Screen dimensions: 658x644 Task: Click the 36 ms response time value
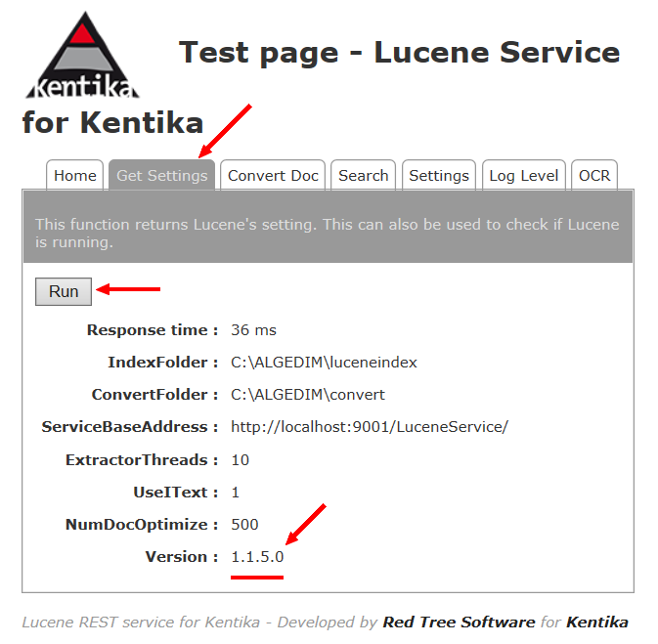(x=253, y=330)
